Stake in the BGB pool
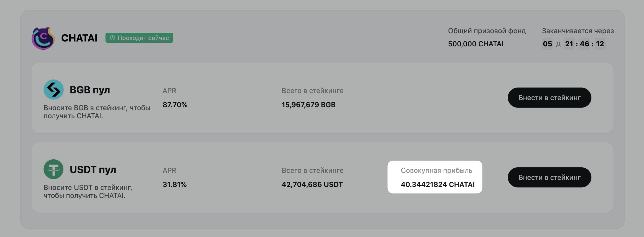Screen dimensions: 644x237 tap(549, 98)
